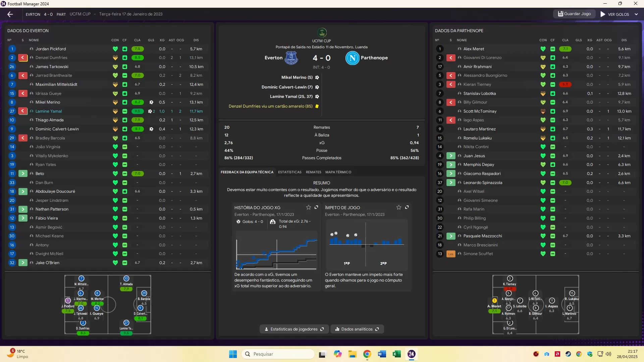Image resolution: width=644 pixels, height=362 pixels.
Task: Click Jordan Pickford's condition heart icon
Action: point(115,49)
